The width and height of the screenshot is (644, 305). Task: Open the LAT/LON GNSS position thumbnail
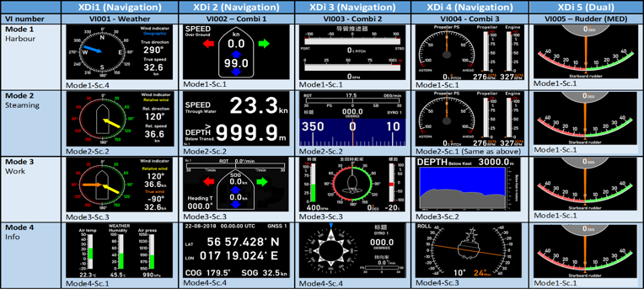(x=237, y=251)
